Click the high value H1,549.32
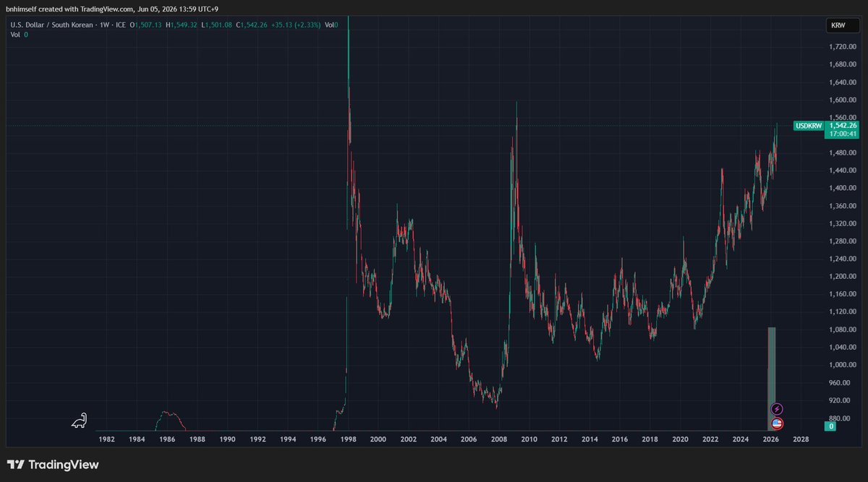 (x=182, y=25)
